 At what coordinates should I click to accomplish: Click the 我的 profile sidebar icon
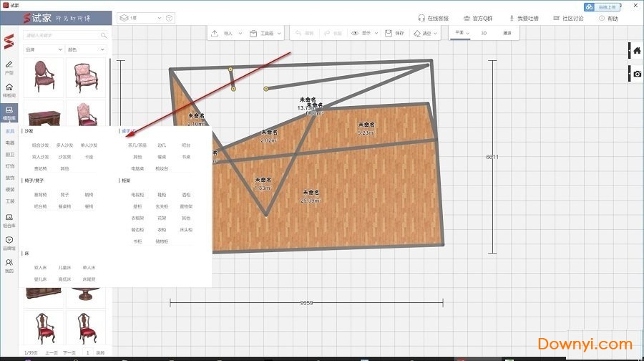click(9, 266)
